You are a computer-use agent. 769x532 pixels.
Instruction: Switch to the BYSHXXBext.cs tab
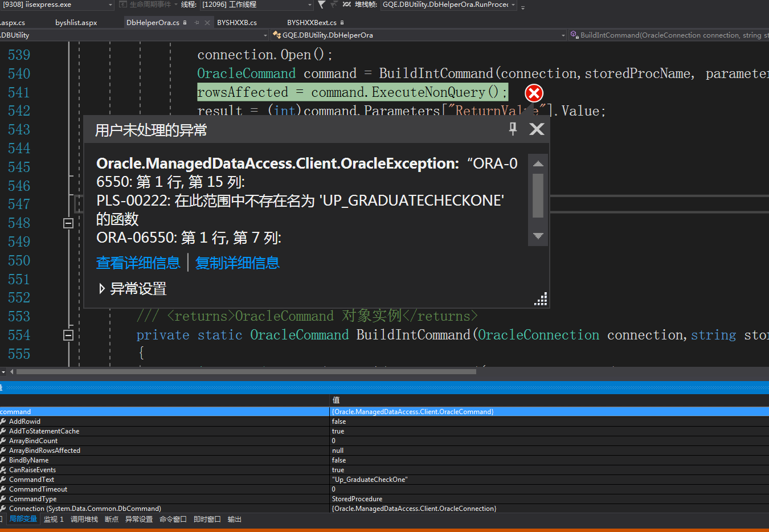point(312,23)
